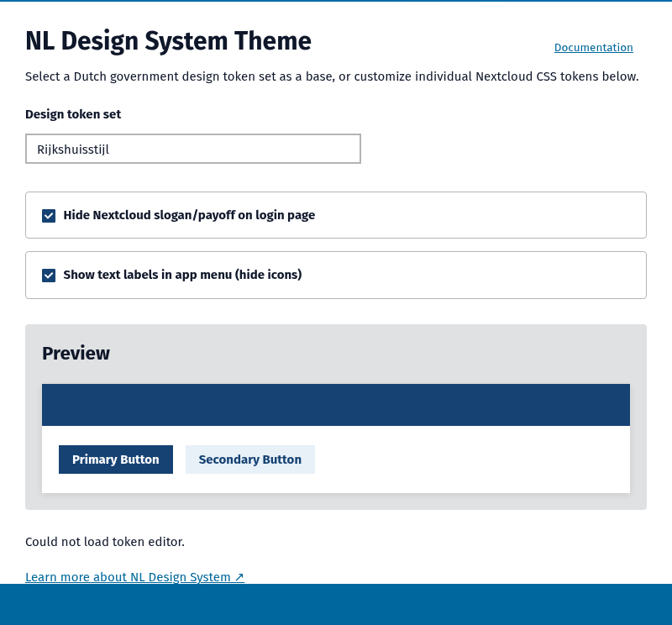Viewport: 672px width, 625px height.
Task: Uncheck Show text labels in app menu checkbox
Action: point(49,276)
